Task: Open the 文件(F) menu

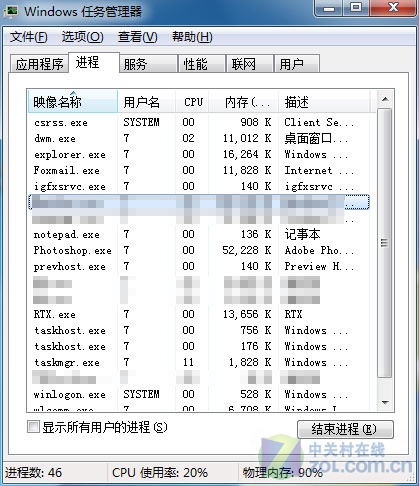Action: [x=28, y=37]
